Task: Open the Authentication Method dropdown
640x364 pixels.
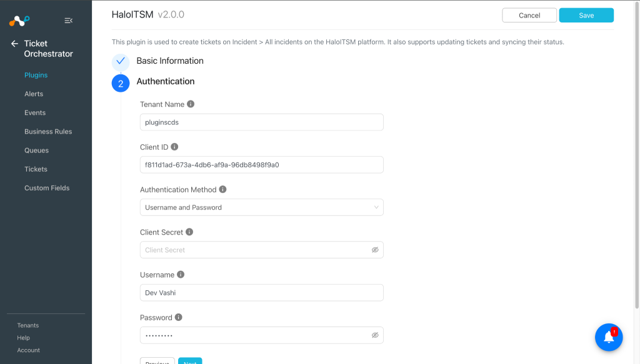Action: pyautogui.click(x=262, y=207)
